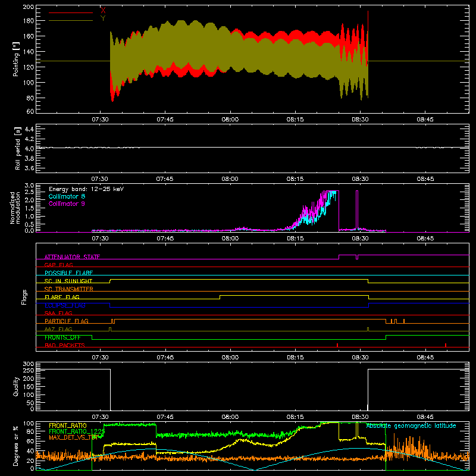Click the 'Degrees or %' axis title
This screenshot has width=476, height=476.
tap(16, 446)
